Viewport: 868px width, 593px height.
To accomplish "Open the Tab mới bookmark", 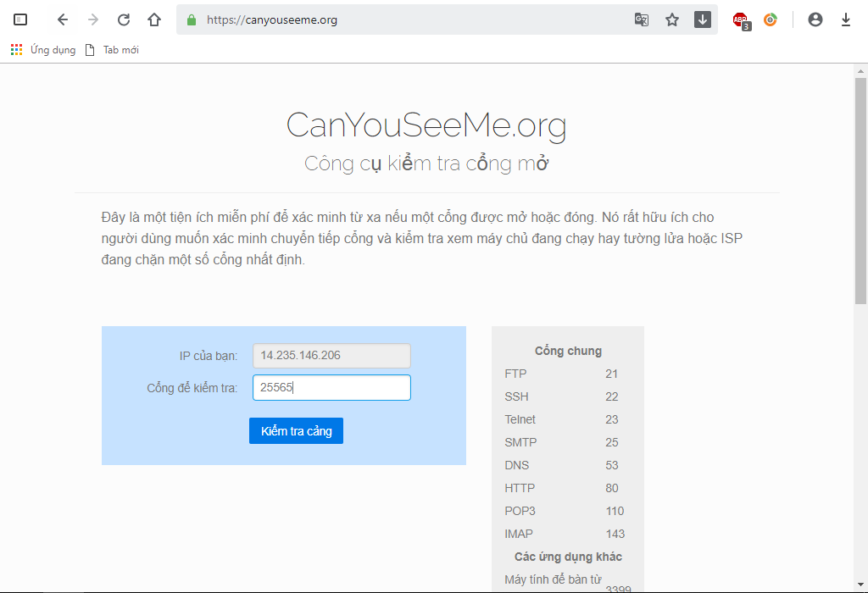I will (x=113, y=50).
